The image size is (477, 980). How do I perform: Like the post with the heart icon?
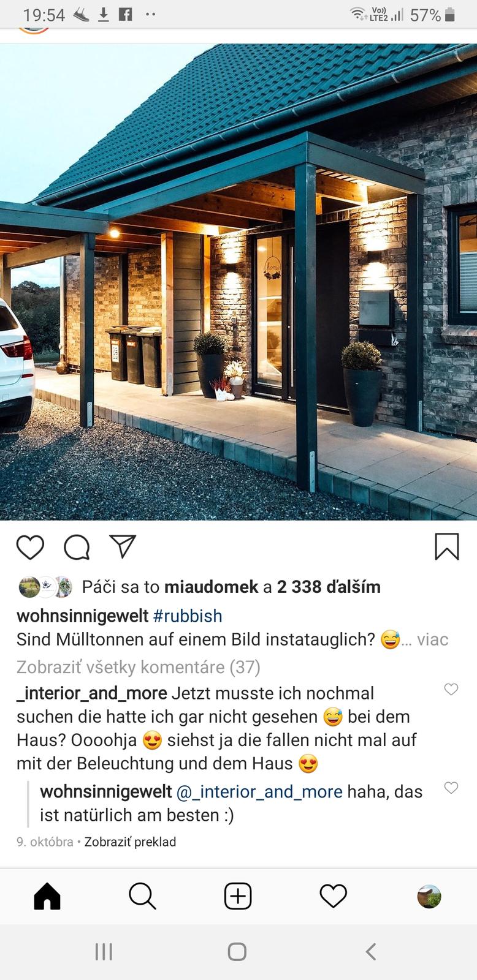click(30, 547)
